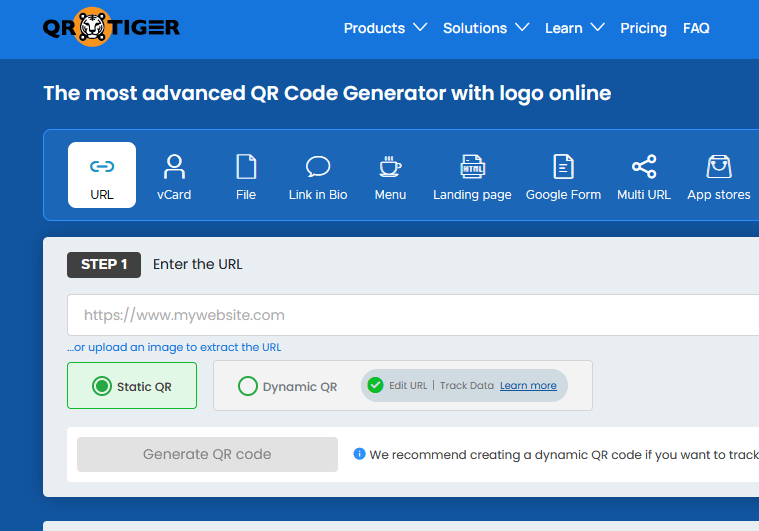Screen dimensions: 759x531
Task: Click upload an image to extract URL link
Action: [x=174, y=347]
